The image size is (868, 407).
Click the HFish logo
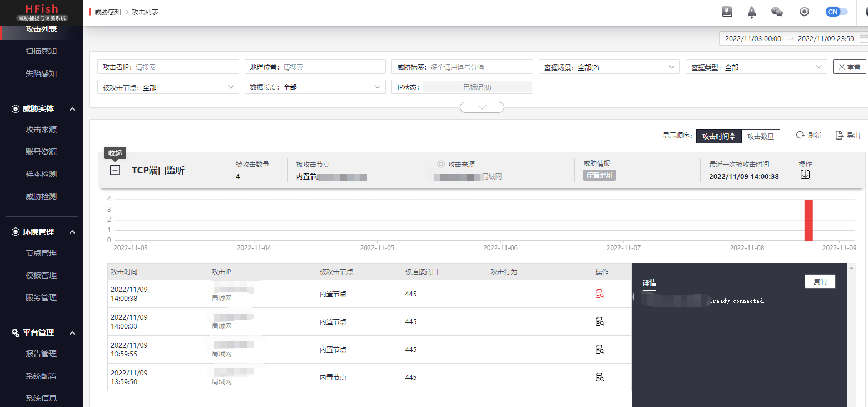pos(42,12)
